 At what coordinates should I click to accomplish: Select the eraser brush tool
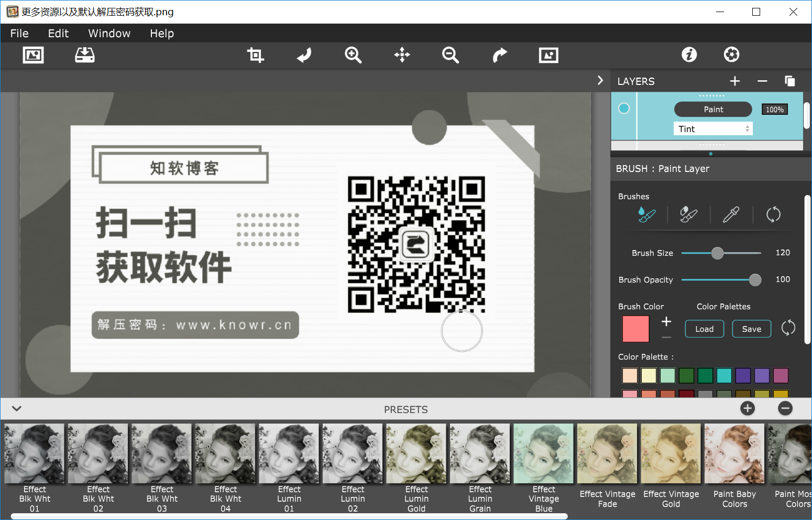tap(688, 214)
